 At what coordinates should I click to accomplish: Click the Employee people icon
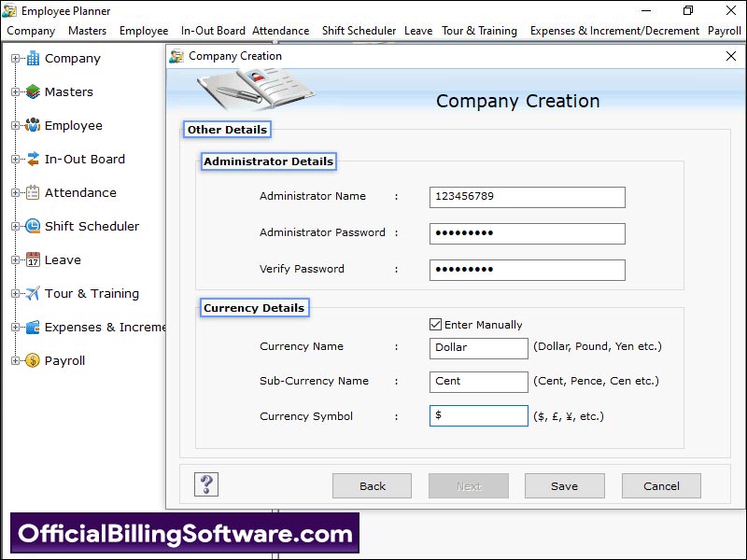pos(33,126)
